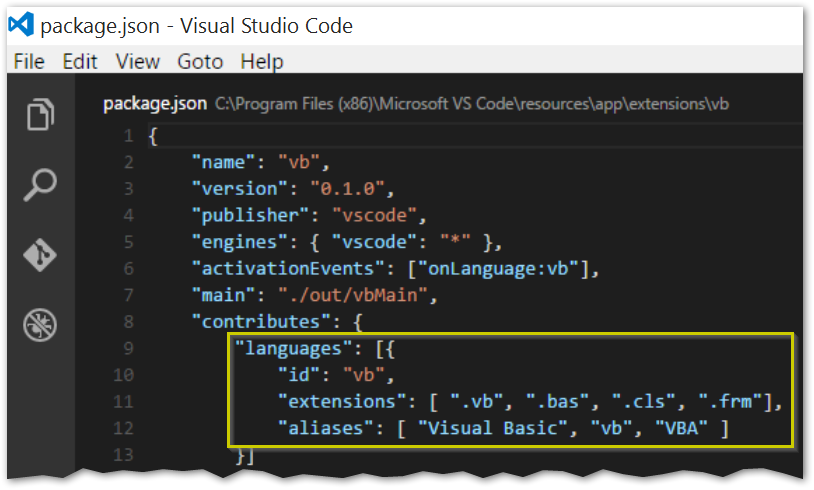Screen dimensions: 814x490
Task: Open the File menu
Action: [29, 61]
